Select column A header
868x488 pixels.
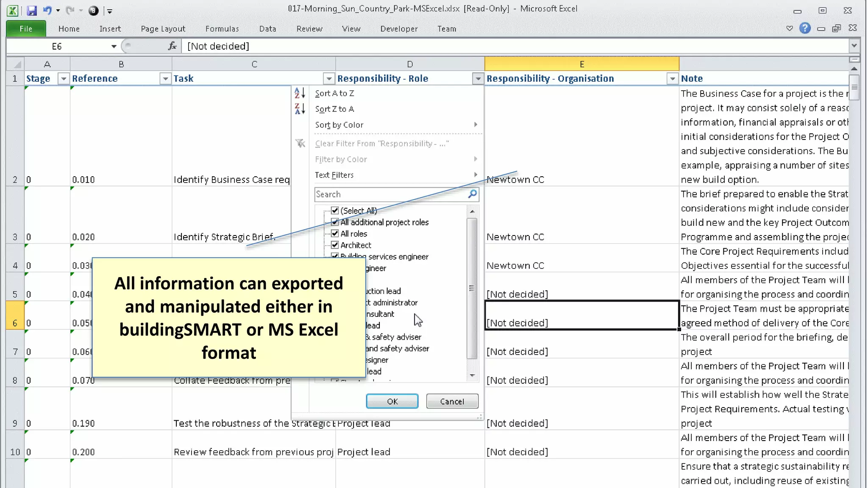(x=47, y=64)
